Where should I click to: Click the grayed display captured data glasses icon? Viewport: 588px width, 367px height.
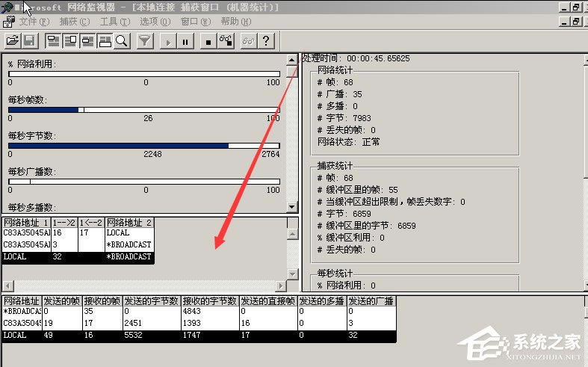(x=249, y=40)
